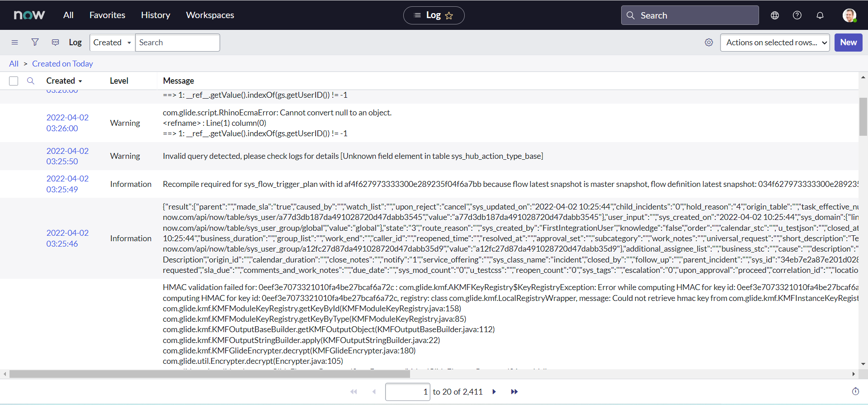
Task: Open Actions on selected rows dropdown
Action: tap(775, 43)
